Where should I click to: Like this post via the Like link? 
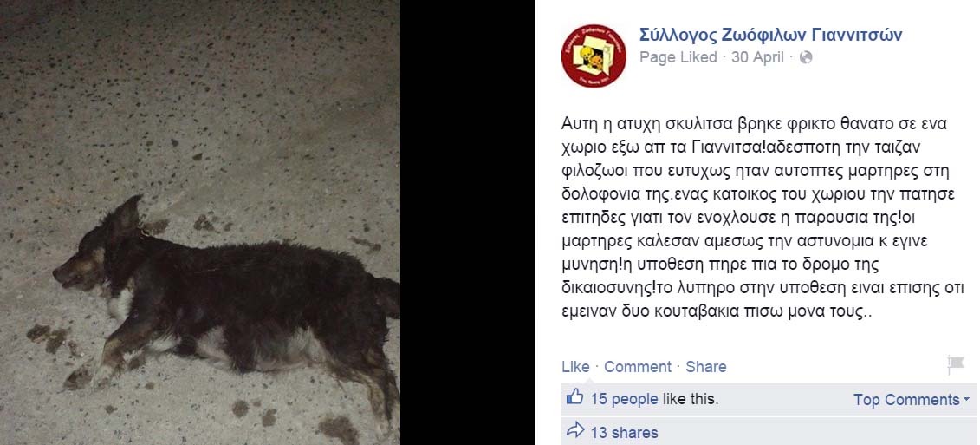click(x=575, y=367)
